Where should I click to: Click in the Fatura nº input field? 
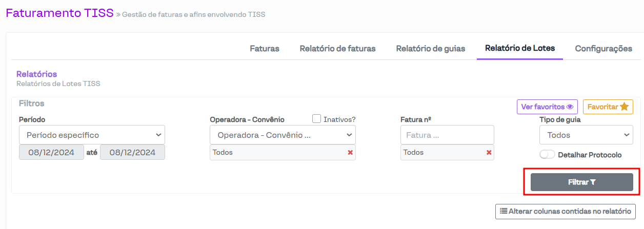pyautogui.click(x=447, y=135)
